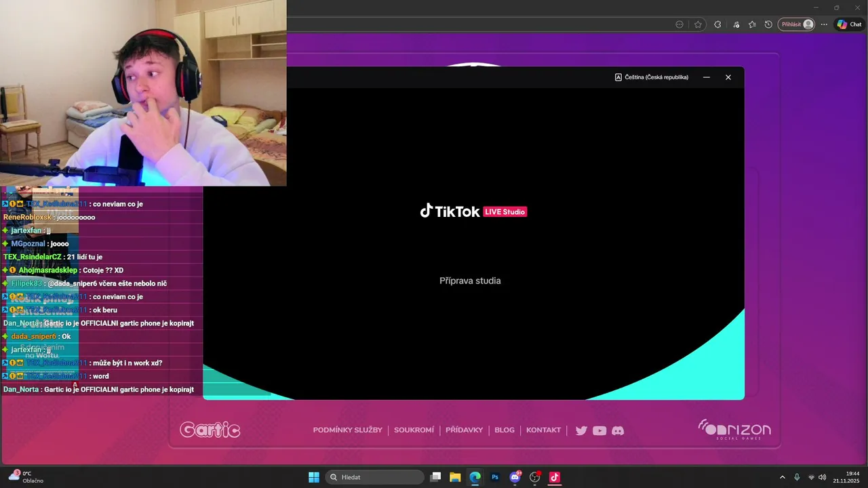The width and height of the screenshot is (868, 488).
Task: Click chat username Ahojmasradsklep
Action: 47,270
